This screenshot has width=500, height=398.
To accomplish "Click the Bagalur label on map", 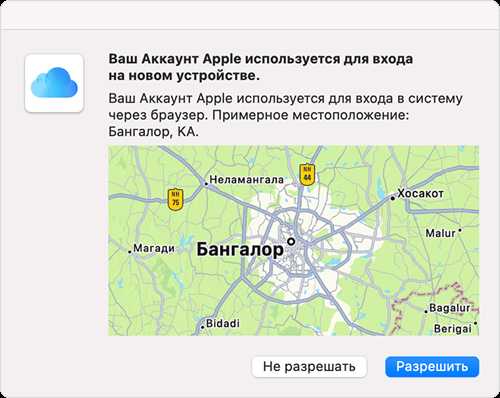I will [449, 308].
